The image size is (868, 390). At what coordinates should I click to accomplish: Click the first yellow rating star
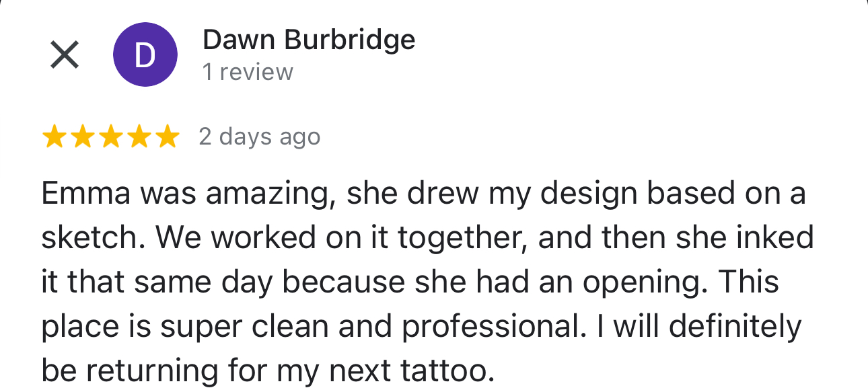click(54, 137)
